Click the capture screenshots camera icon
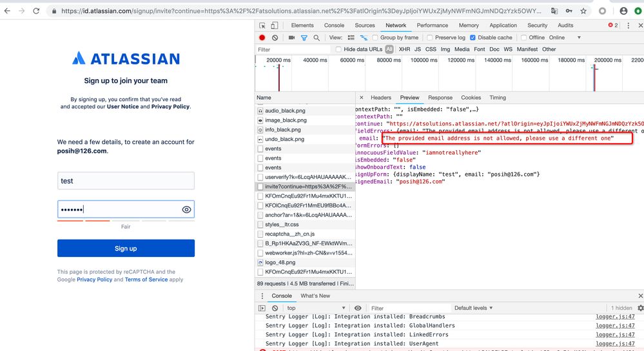644x351 pixels. 291,38
